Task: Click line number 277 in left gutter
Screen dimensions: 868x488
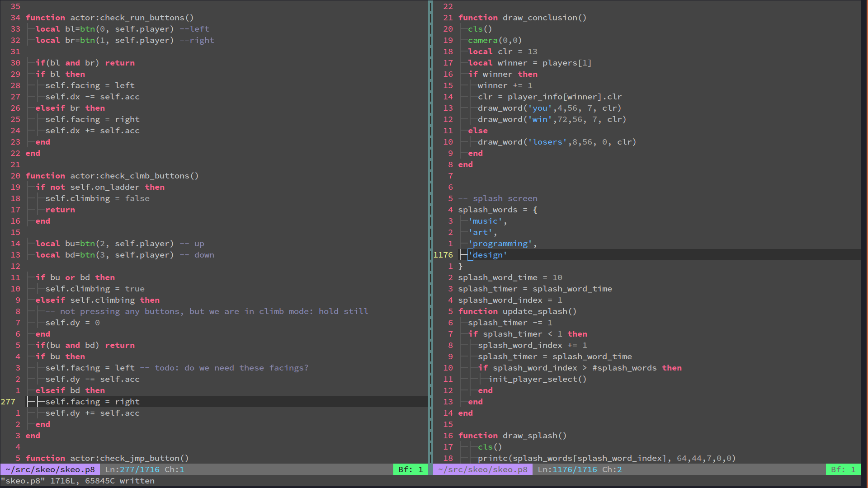Action: pyautogui.click(x=8, y=402)
